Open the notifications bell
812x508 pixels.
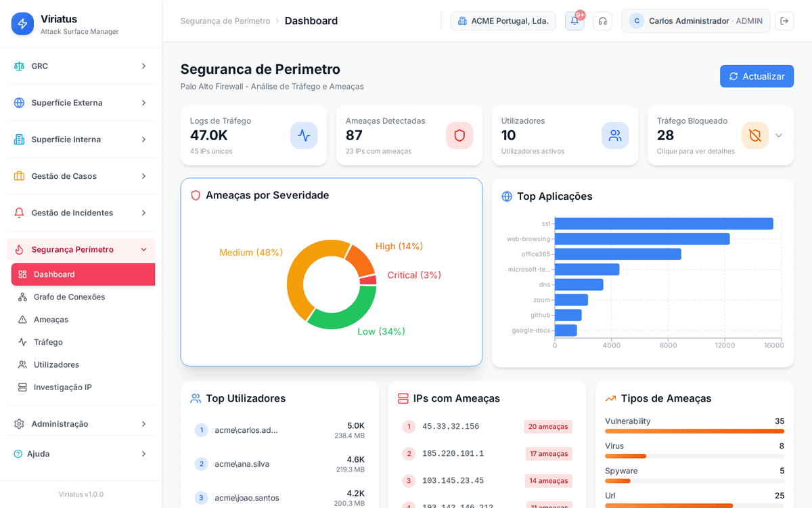coord(574,21)
